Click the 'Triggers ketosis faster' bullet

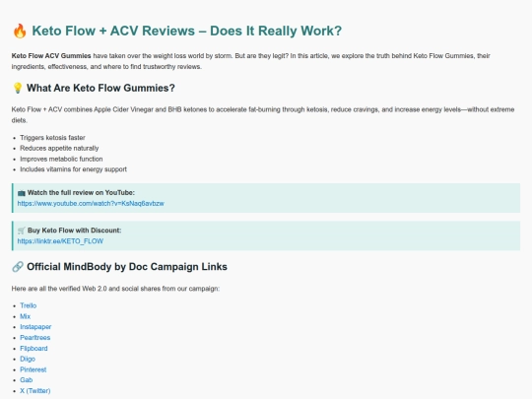[x=52, y=138]
